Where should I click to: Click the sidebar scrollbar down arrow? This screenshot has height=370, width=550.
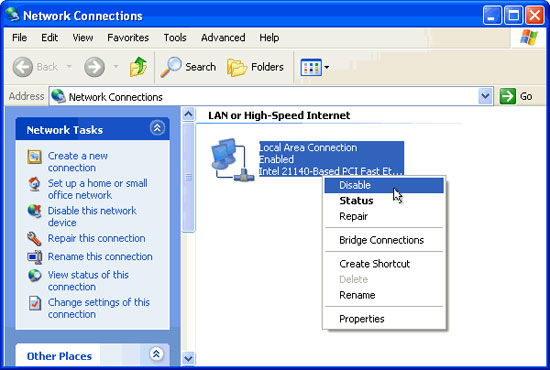[x=188, y=358]
